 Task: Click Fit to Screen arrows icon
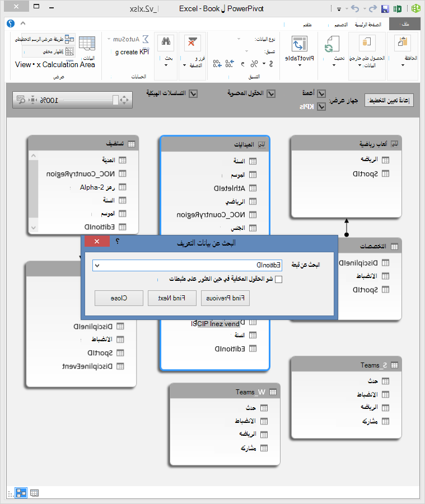tap(124, 100)
